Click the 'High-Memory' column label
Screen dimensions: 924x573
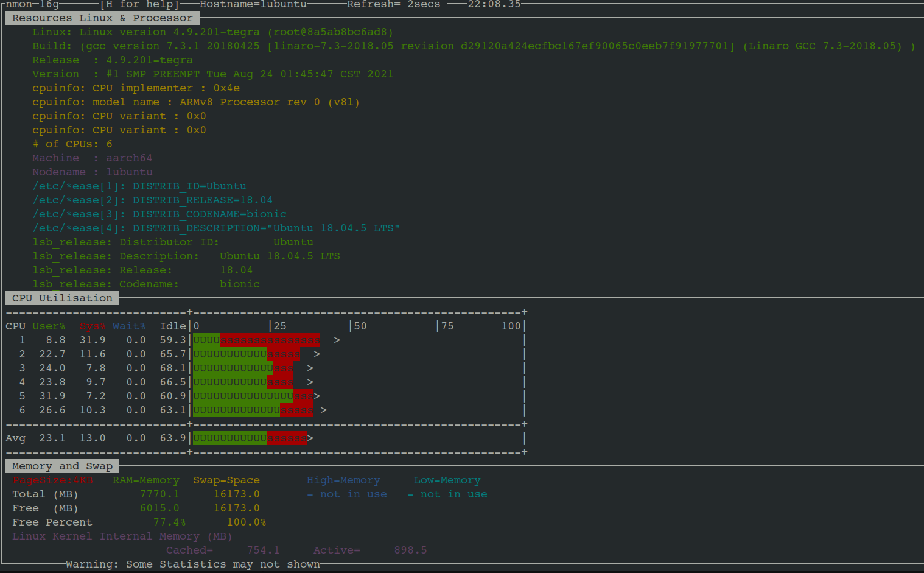pos(343,480)
